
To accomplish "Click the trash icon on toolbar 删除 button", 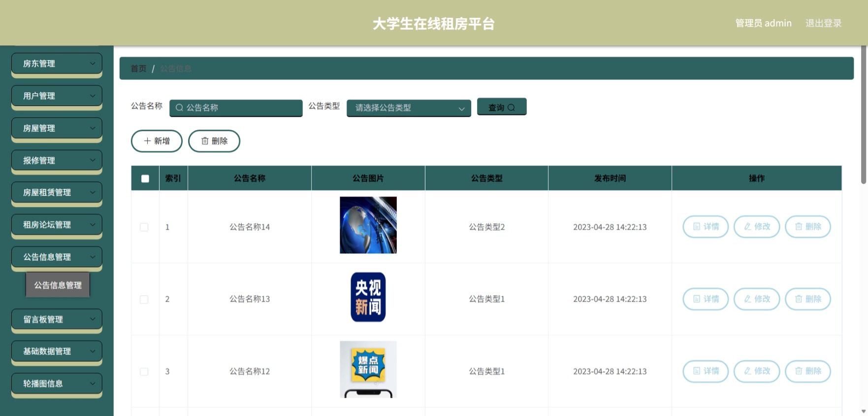I will click(205, 141).
